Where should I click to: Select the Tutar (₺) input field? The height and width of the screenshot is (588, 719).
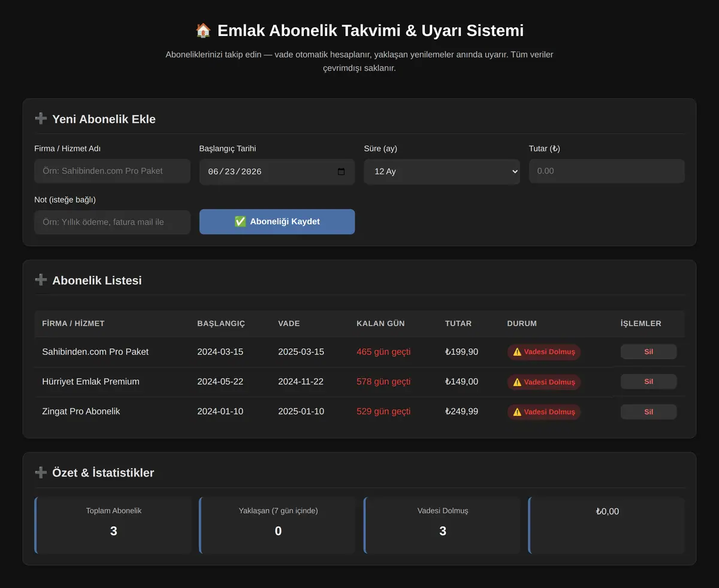[x=606, y=171]
